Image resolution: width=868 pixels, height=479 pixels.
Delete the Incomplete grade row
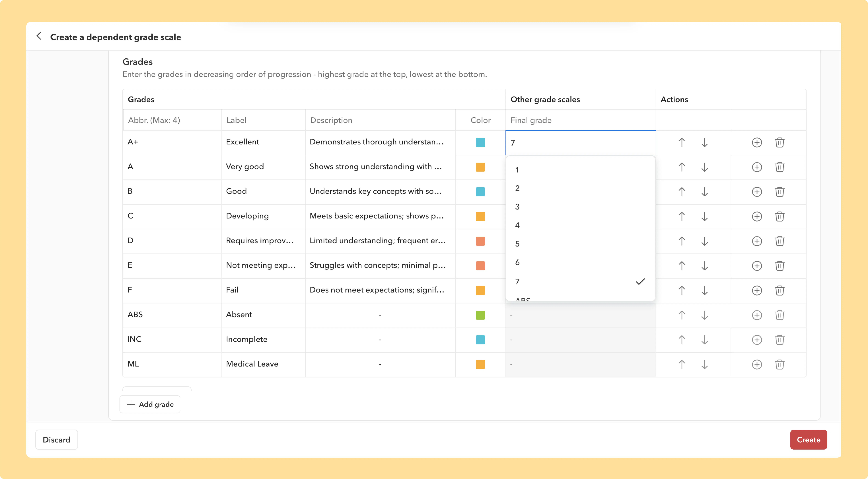pos(780,340)
